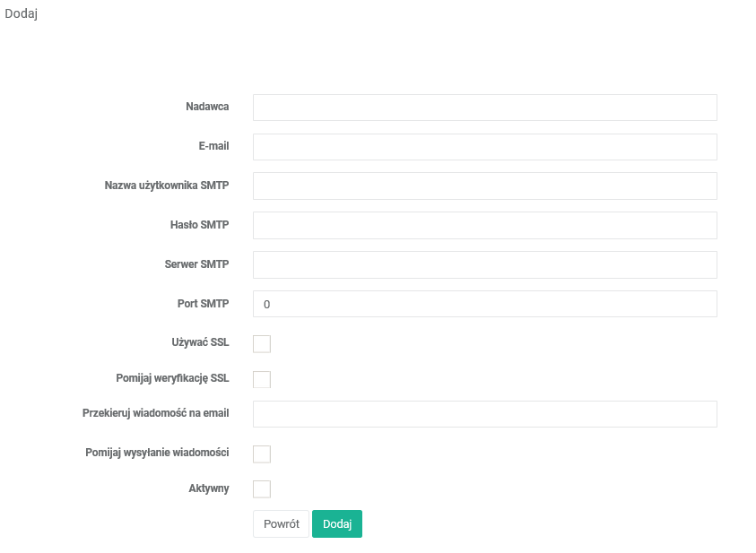Focus the E-mail text field
This screenshot has width=756, height=553.
[484, 147]
